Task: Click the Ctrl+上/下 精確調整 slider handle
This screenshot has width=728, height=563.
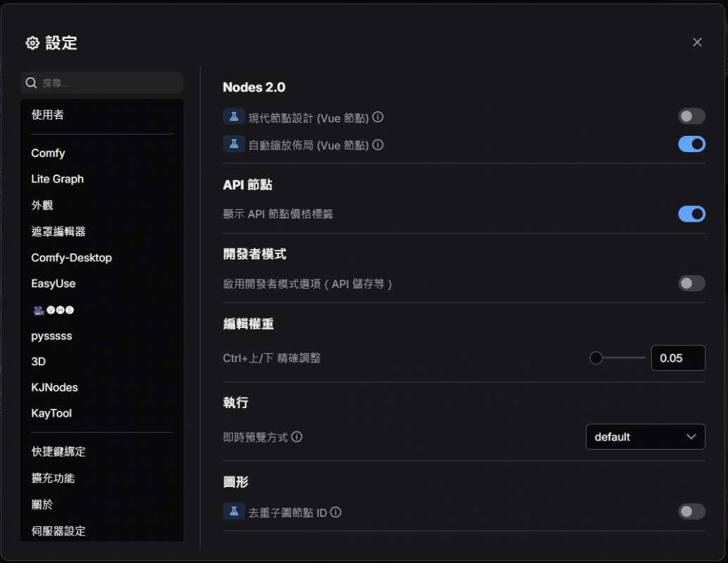Action: coord(596,358)
